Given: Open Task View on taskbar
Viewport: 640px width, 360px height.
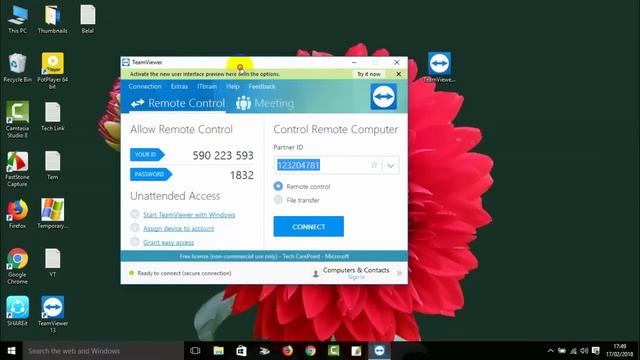Looking at the screenshot, I should 195,351.
